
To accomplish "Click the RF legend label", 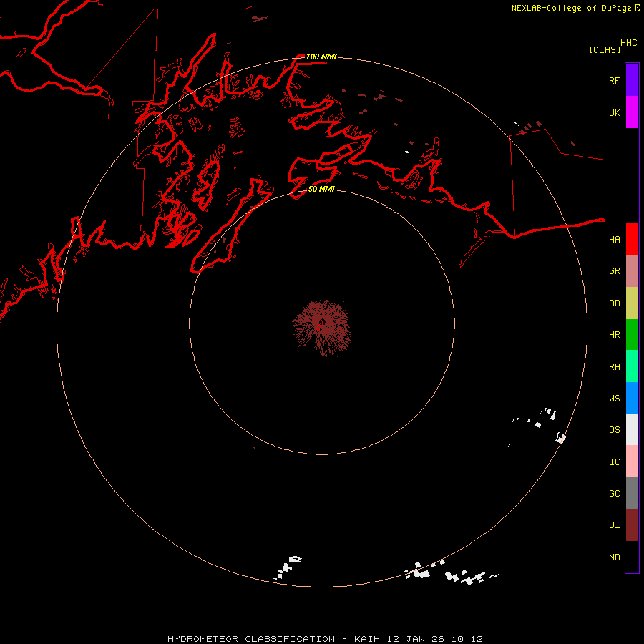I will click(x=614, y=80).
